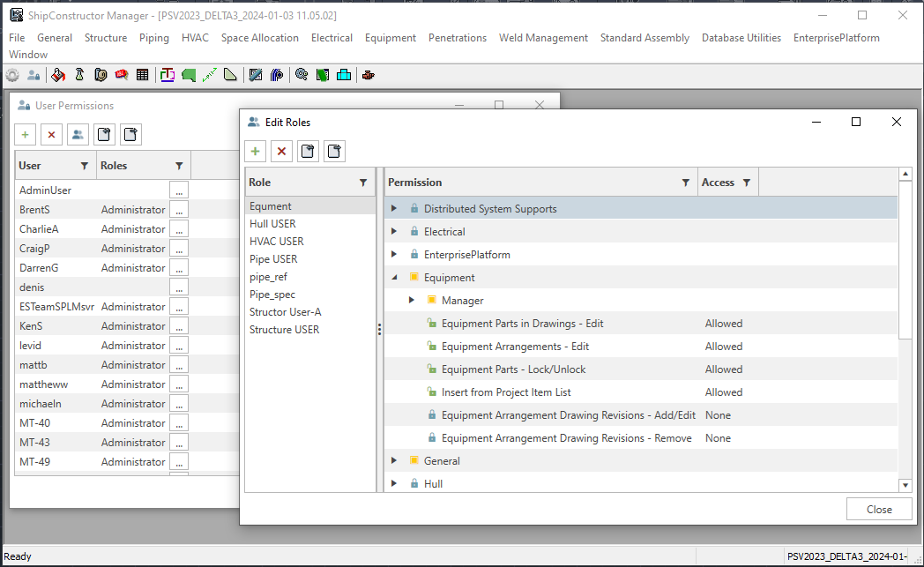Select the Hull USER role
The height and width of the screenshot is (567, 924).
click(310, 224)
